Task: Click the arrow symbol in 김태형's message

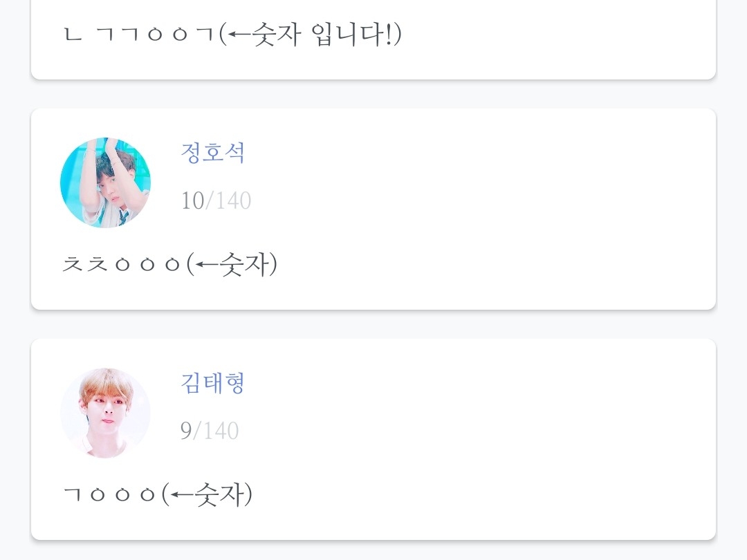Action: point(182,495)
